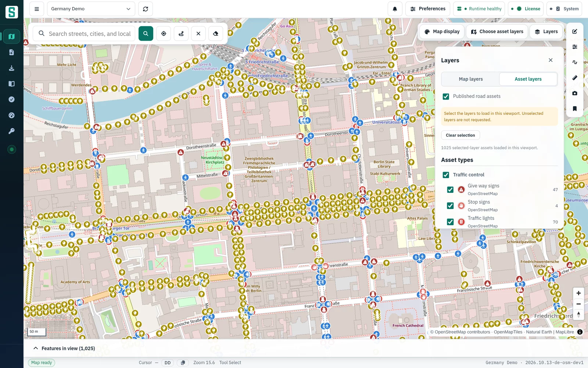Switch to the Map layers tab

471,79
